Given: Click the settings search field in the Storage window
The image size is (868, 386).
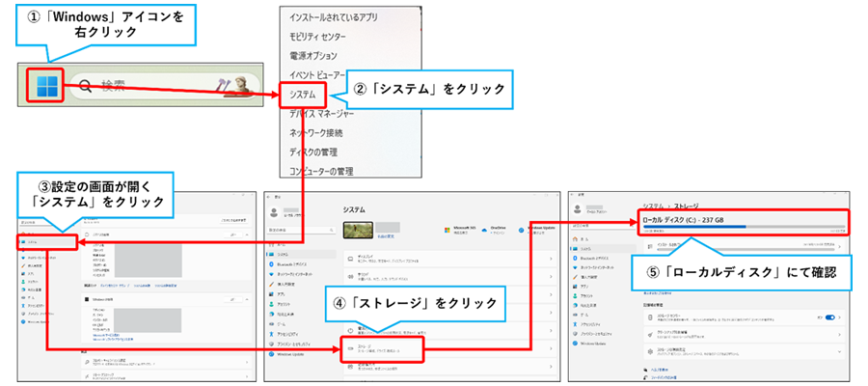Looking at the screenshot, I should click(x=605, y=225).
